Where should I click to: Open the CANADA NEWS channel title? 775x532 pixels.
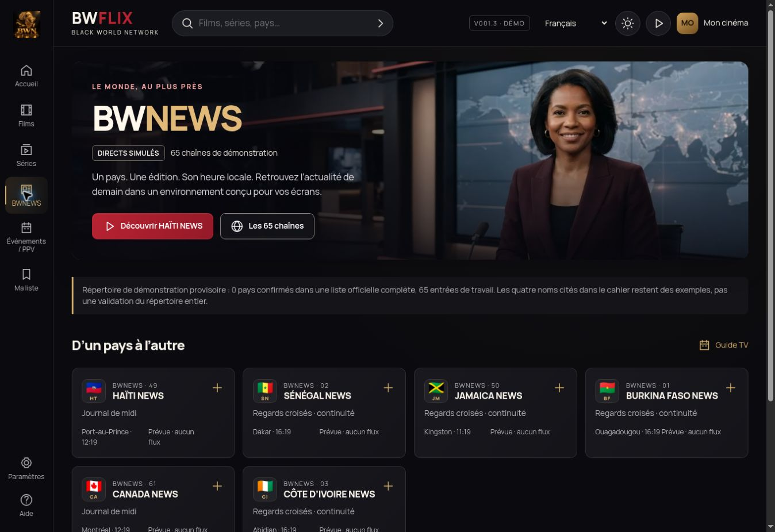click(x=145, y=494)
